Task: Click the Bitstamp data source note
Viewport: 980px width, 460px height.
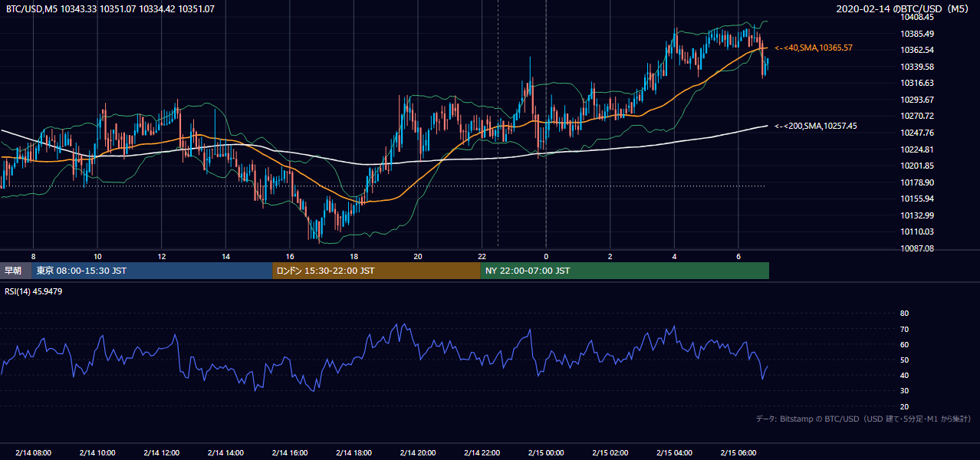Action: coord(863,419)
